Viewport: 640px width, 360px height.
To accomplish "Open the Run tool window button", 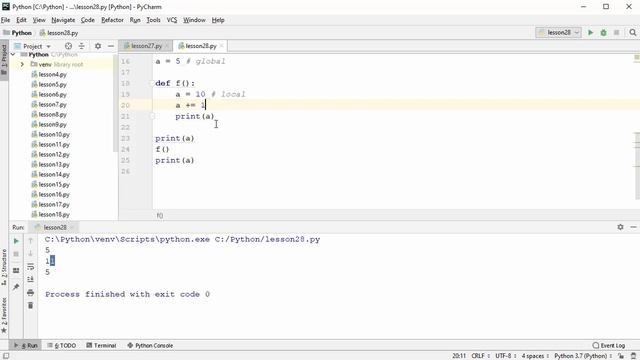I will [26, 345].
